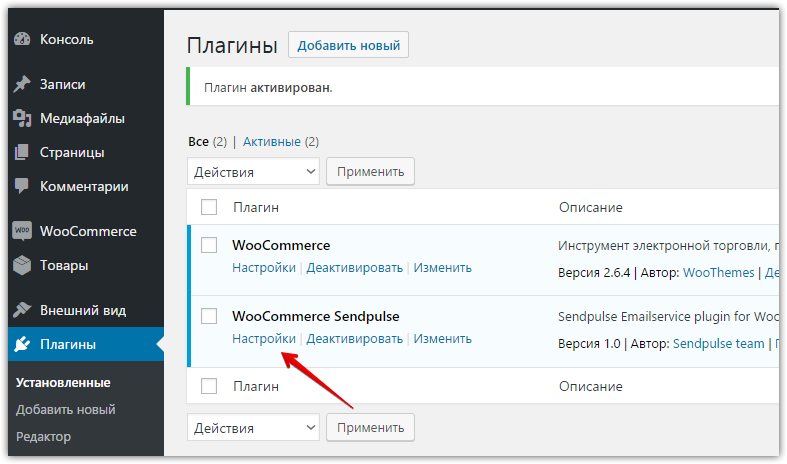This screenshot has height=464, width=787.
Task: Open top Действия bulk dropdown
Action: click(253, 172)
